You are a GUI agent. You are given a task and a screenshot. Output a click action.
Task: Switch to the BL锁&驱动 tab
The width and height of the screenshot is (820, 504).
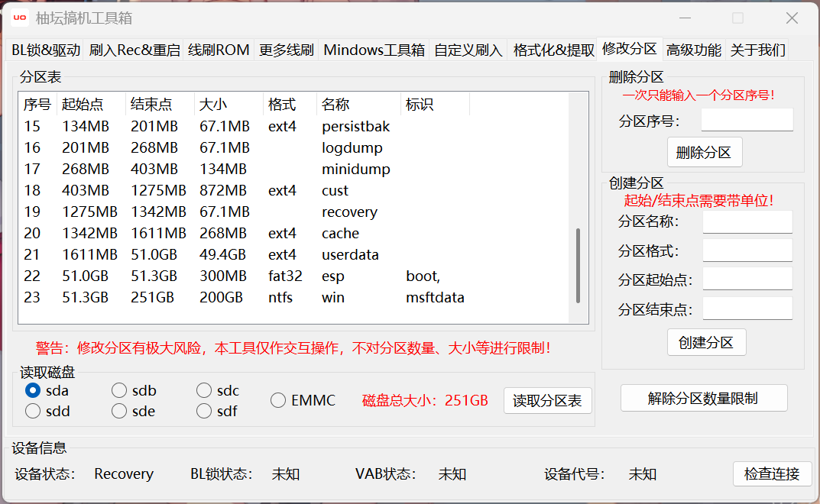click(x=46, y=50)
